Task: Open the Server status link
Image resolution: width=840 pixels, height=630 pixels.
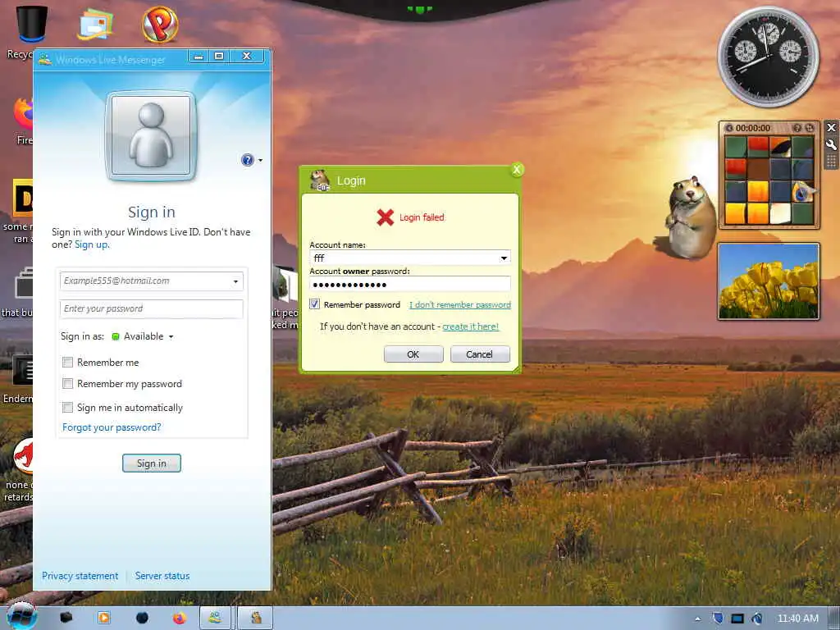Action: tap(162, 576)
